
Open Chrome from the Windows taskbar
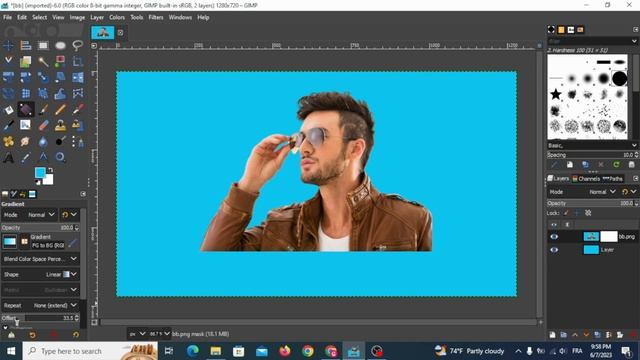point(308,351)
